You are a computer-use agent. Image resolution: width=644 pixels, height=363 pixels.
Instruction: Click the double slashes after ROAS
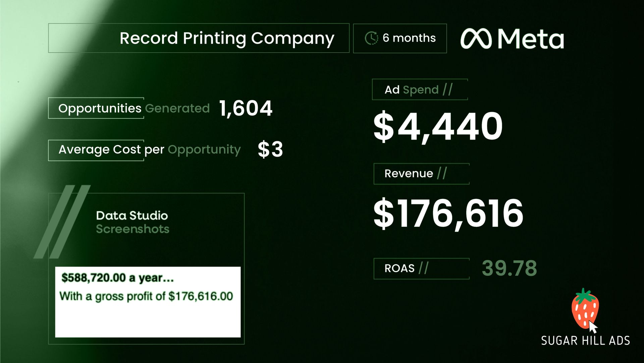(x=423, y=268)
